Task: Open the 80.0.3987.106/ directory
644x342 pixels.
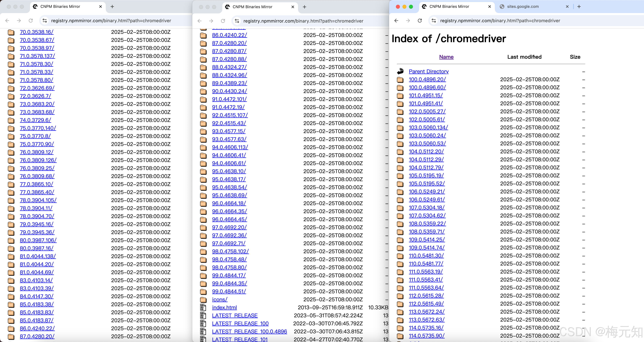Action: click(38, 240)
